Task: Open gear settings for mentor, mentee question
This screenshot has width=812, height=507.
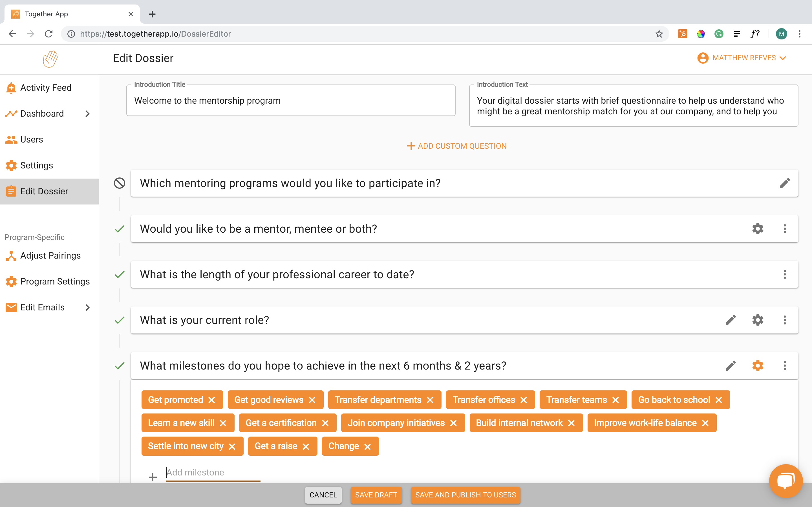Action: coord(758,229)
